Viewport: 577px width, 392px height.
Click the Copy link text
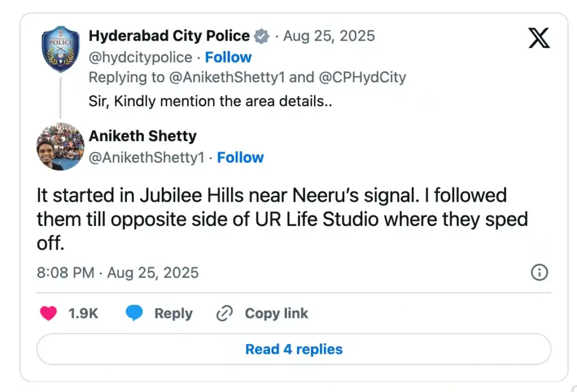pyautogui.click(x=276, y=314)
